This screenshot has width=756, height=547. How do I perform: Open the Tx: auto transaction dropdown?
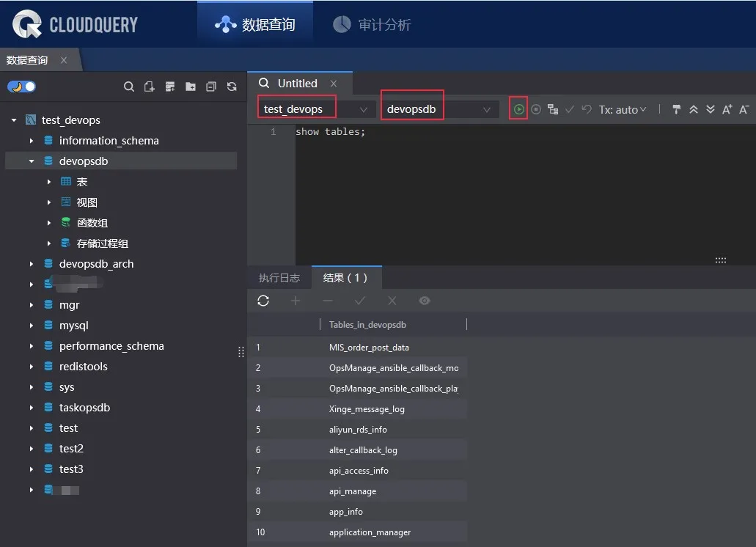(x=623, y=109)
